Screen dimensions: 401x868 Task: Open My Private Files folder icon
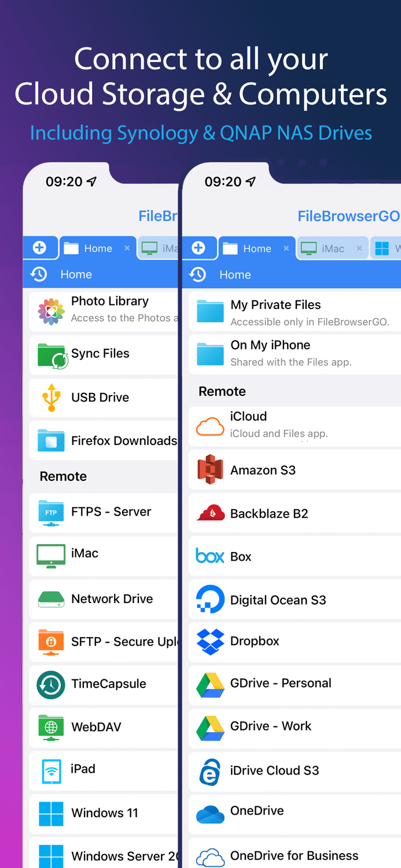(210, 311)
